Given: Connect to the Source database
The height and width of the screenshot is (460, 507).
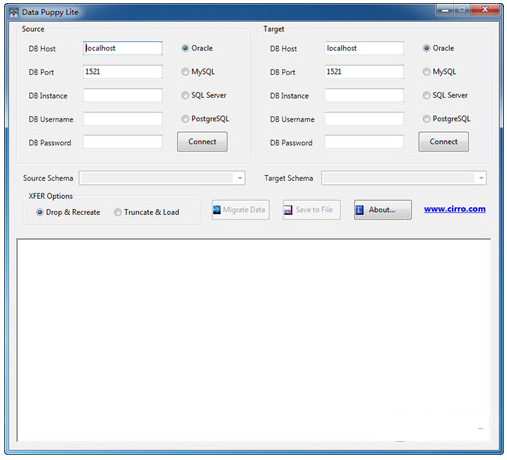Looking at the screenshot, I should 202,142.
